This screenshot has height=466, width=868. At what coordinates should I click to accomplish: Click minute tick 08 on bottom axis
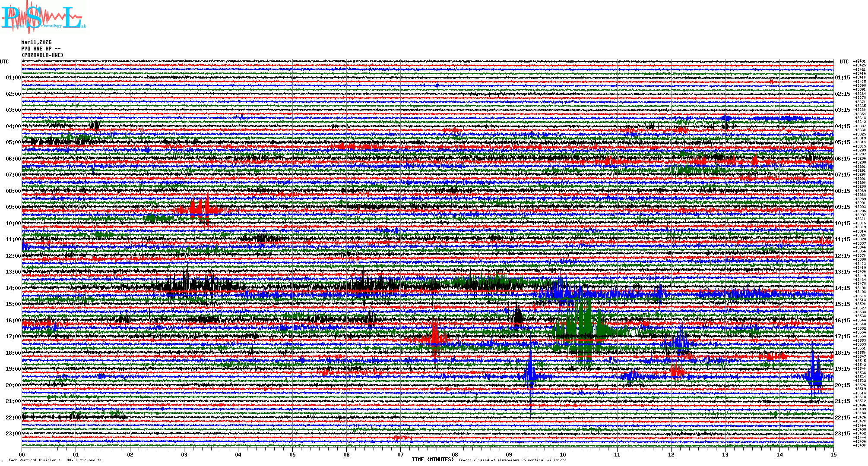(x=455, y=455)
